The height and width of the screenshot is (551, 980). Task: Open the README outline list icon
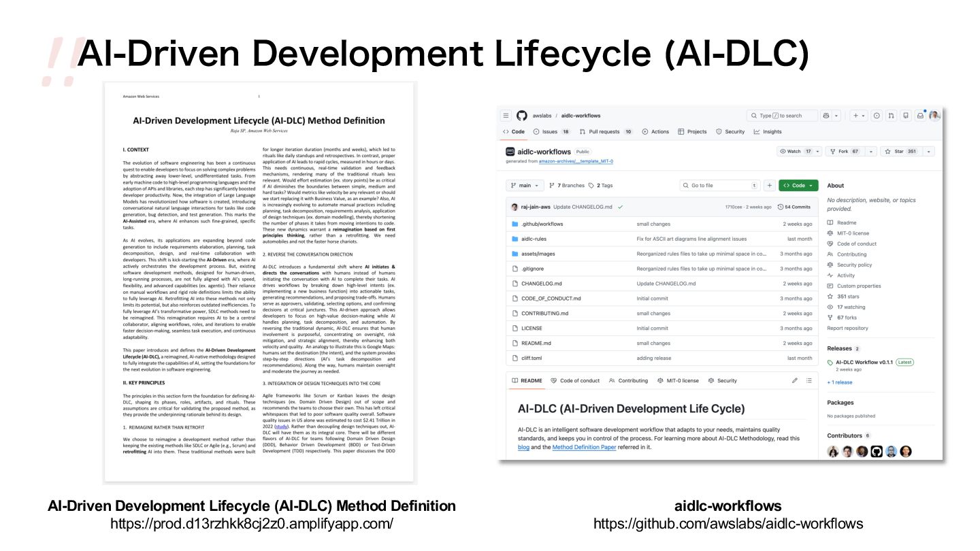coord(808,380)
